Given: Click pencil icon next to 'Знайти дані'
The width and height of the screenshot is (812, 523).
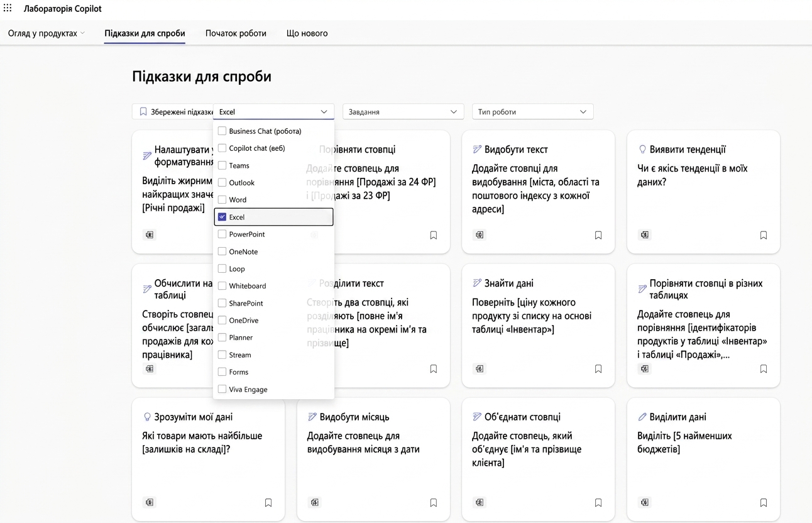Looking at the screenshot, I should [x=477, y=284].
